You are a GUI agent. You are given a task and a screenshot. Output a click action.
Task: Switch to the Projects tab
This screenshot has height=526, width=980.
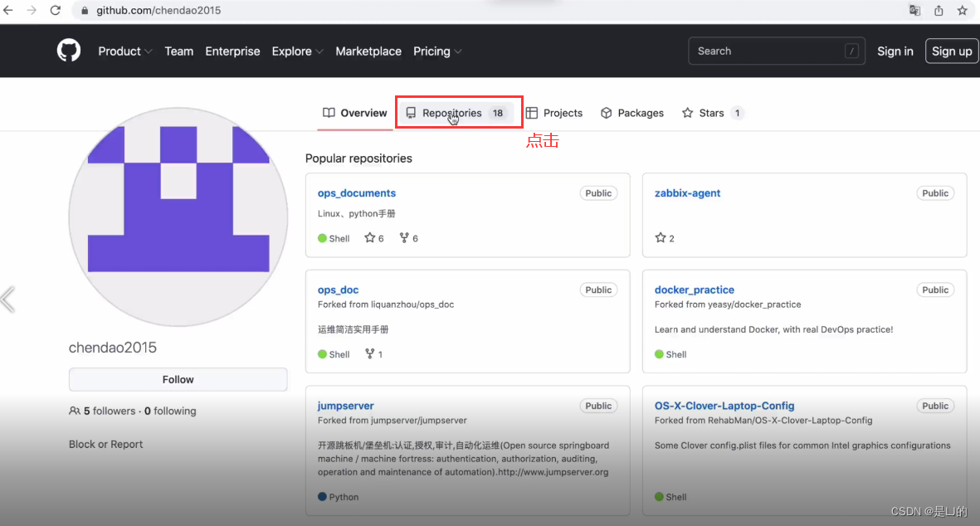coord(554,113)
